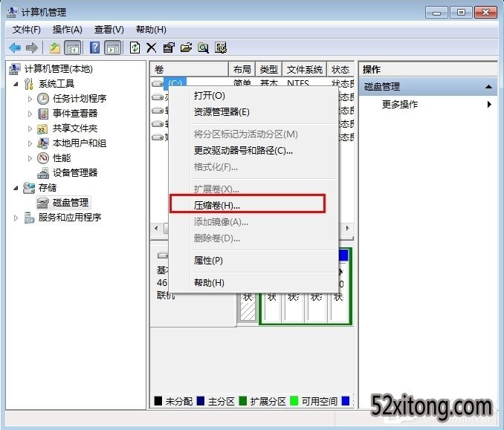Image resolution: width=504 pixels, height=430 pixels.
Task: Click 更多操作 in the actions pane
Action: tap(400, 105)
